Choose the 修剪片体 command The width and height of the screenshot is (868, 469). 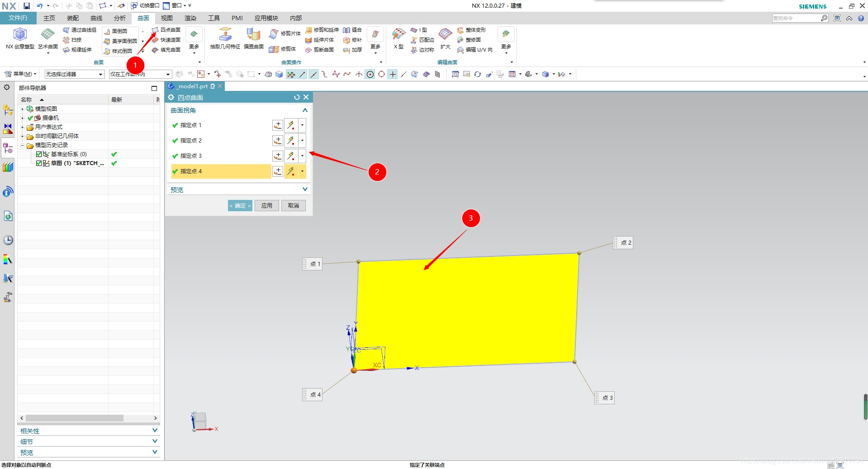point(285,33)
